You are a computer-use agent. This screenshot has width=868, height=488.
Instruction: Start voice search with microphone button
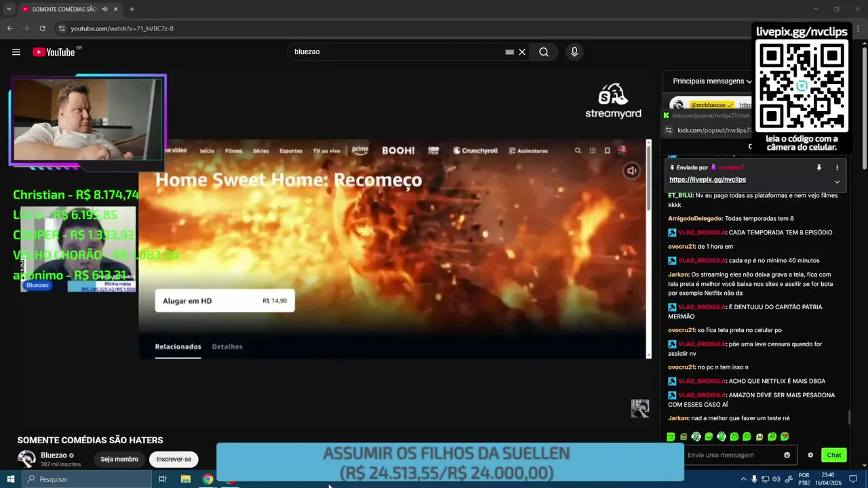tap(574, 52)
